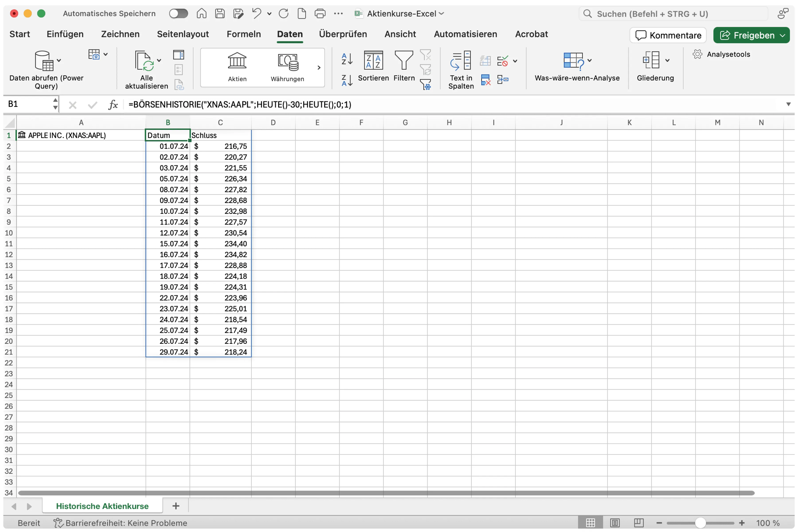This screenshot has width=798, height=532.
Task: Click the print icon in title bar
Action: (x=320, y=14)
